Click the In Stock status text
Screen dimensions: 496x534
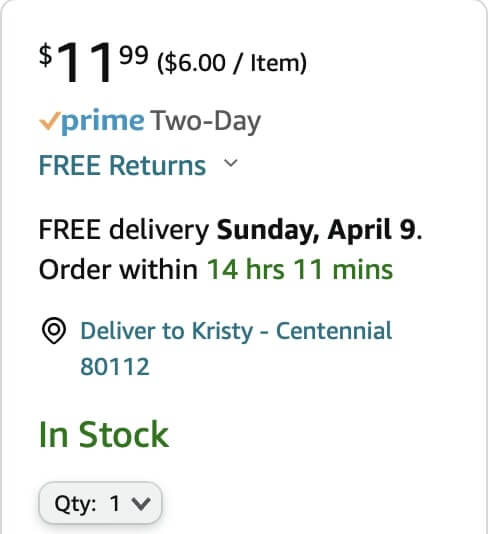point(104,434)
